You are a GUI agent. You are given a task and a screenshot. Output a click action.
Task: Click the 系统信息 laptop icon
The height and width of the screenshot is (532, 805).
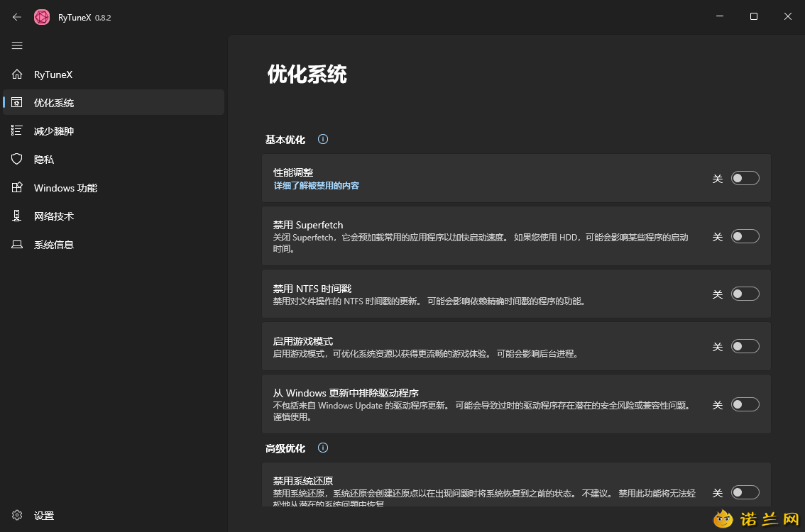(17, 245)
